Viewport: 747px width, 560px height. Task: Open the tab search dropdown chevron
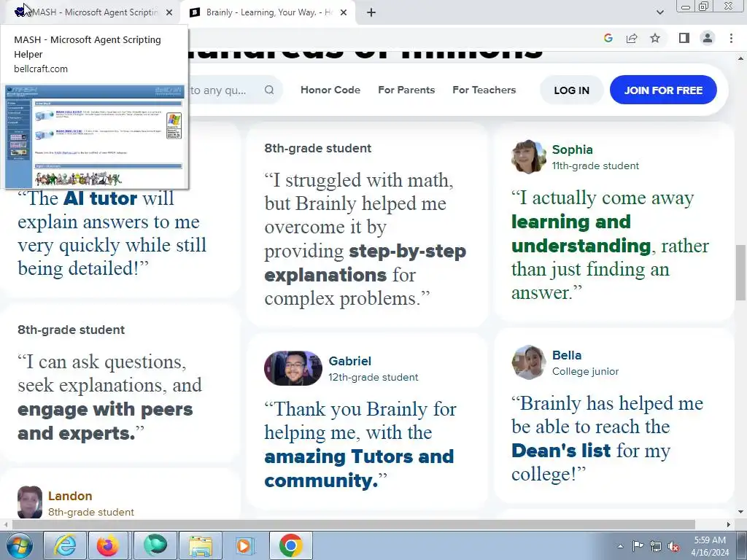click(x=659, y=12)
